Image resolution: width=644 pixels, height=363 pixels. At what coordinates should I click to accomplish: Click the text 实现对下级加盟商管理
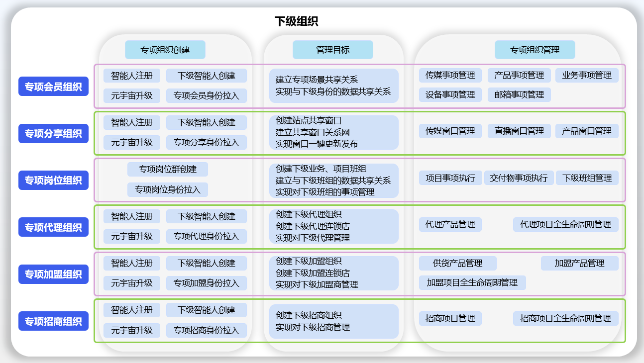[x=317, y=285]
